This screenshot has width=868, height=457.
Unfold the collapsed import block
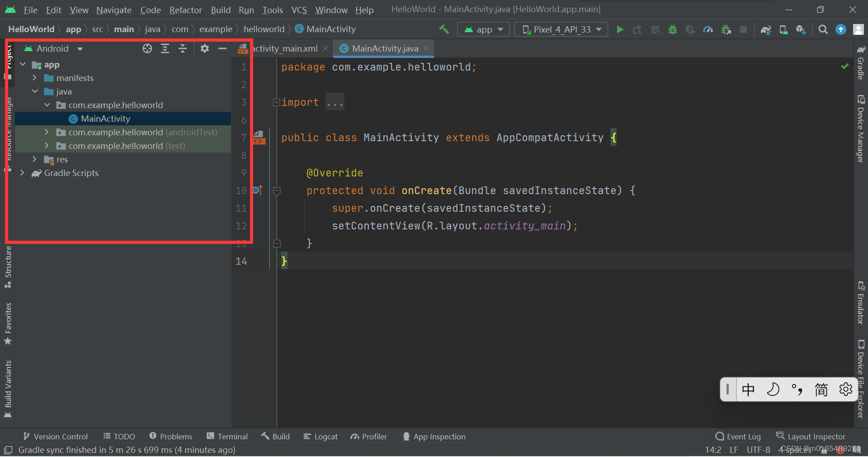(276, 103)
